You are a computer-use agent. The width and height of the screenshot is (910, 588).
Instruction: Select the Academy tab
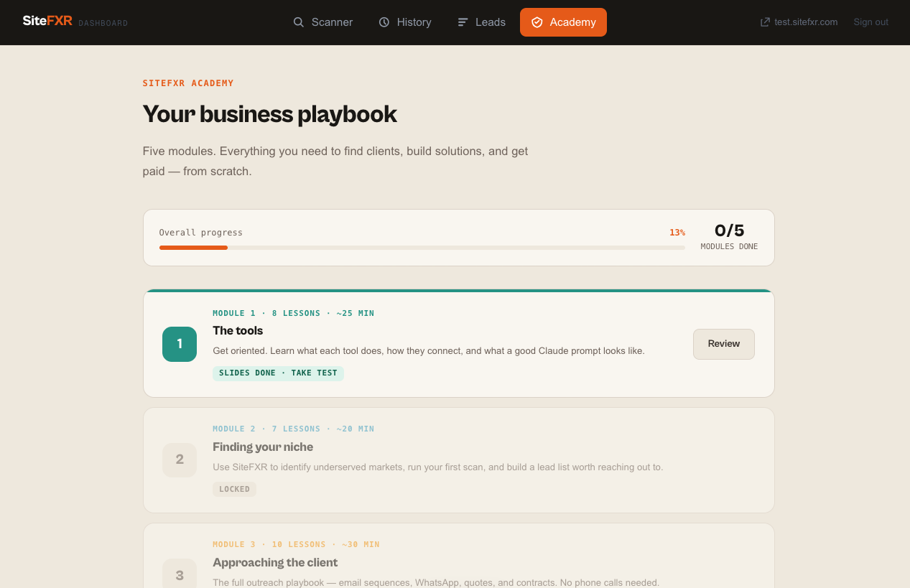563,22
